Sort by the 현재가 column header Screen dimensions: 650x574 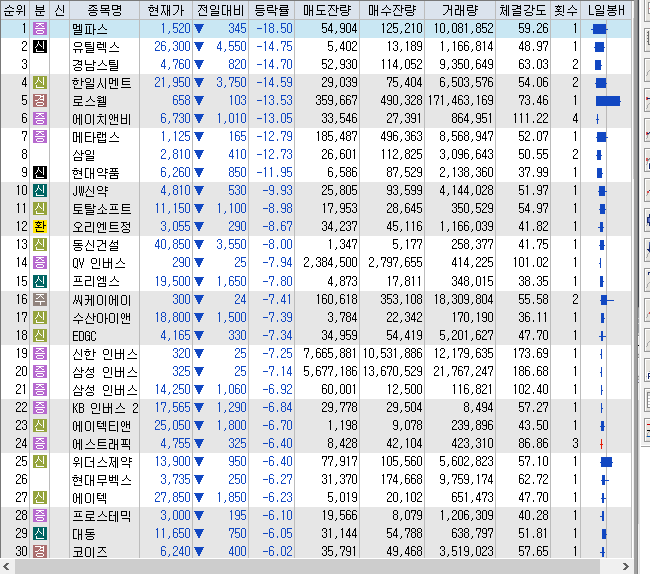(166, 10)
